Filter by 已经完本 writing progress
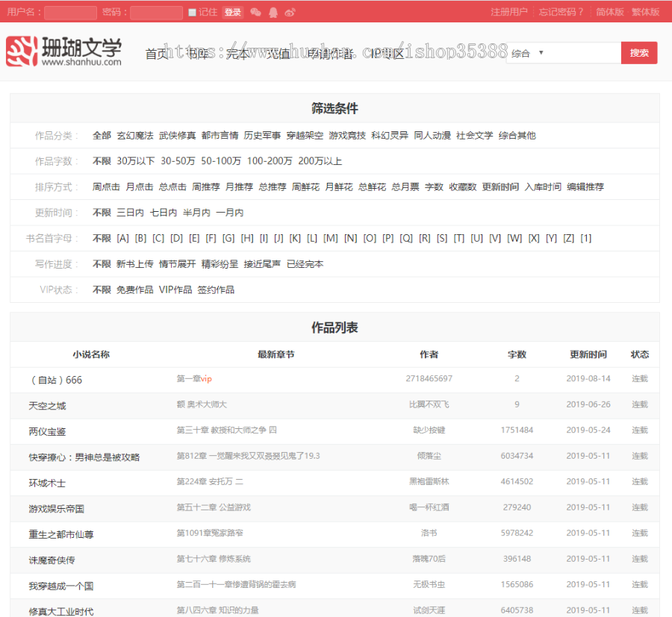672x617 pixels. coord(307,263)
